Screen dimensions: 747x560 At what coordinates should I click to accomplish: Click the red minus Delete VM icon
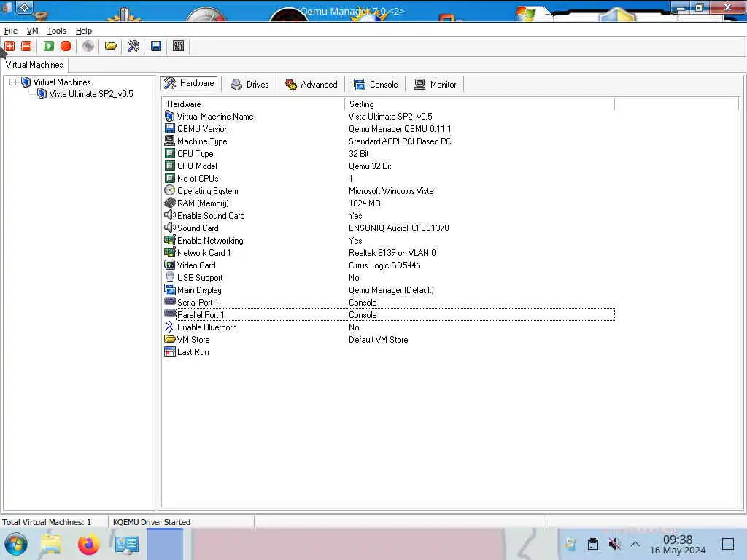[x=27, y=46]
